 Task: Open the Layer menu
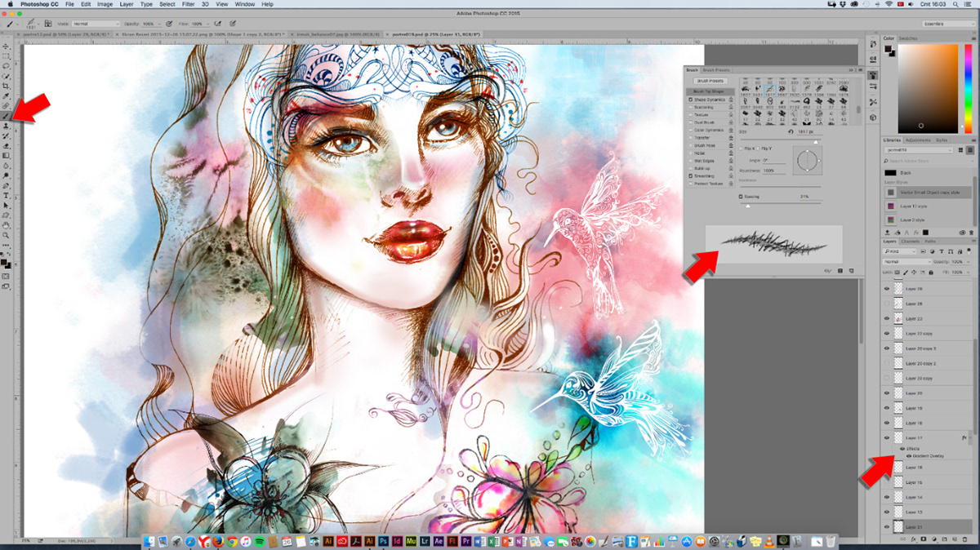(128, 4)
